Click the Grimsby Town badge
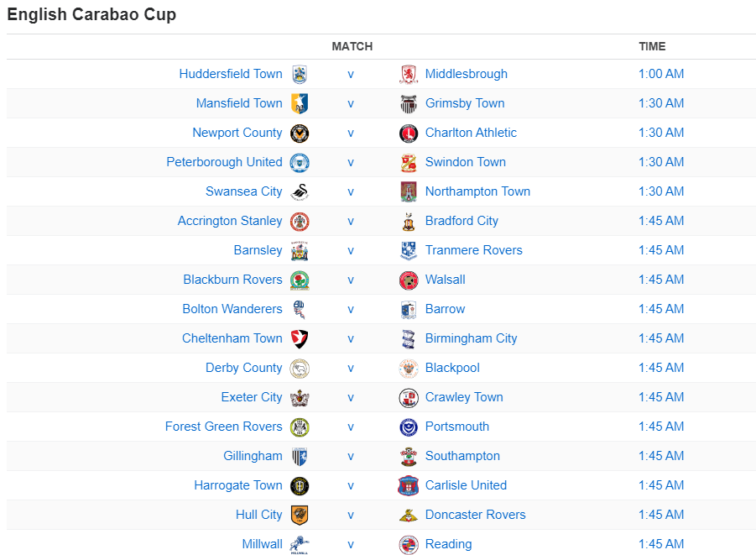Screen dimensions: 756x555 click(409, 103)
